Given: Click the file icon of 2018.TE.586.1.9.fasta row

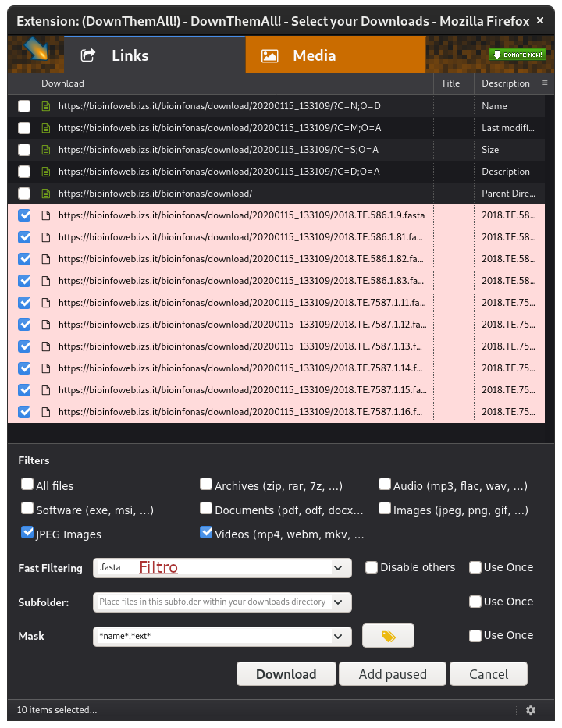Looking at the screenshot, I should 46,215.
